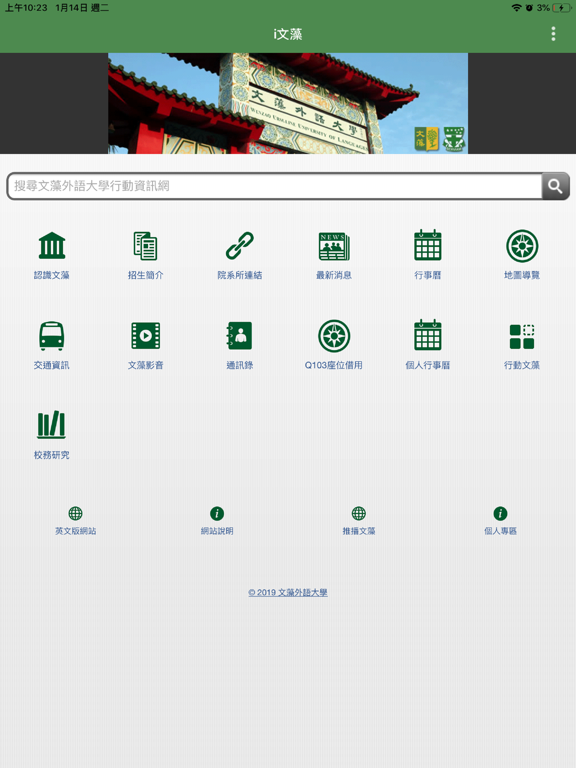
Task: Open the three-dot overflow menu
Action: pyautogui.click(x=553, y=34)
